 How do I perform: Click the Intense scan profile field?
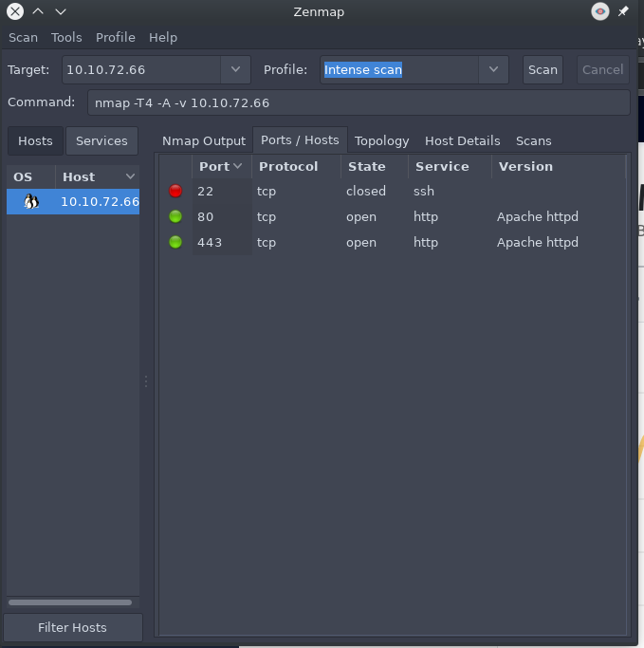tap(399, 70)
